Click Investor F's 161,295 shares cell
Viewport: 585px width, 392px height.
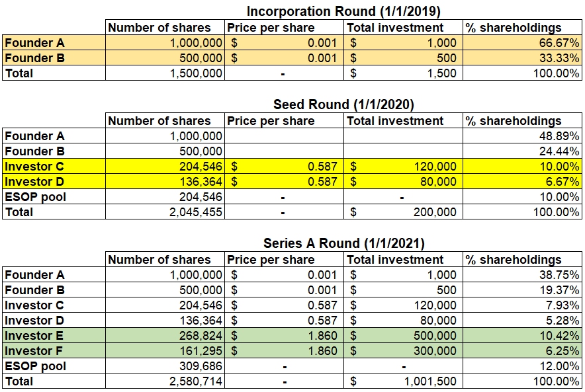pos(165,351)
